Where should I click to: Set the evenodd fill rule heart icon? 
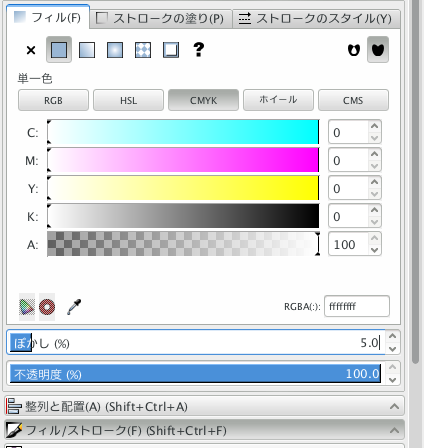(354, 50)
